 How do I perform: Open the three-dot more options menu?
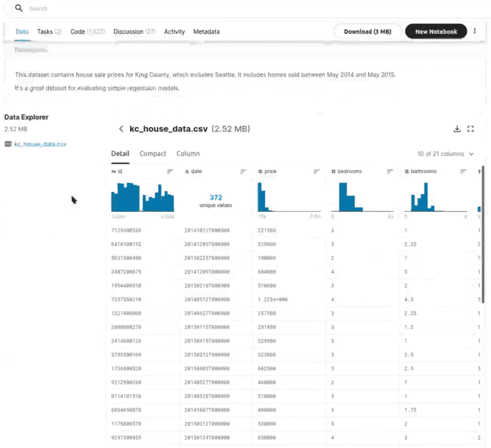point(475,31)
